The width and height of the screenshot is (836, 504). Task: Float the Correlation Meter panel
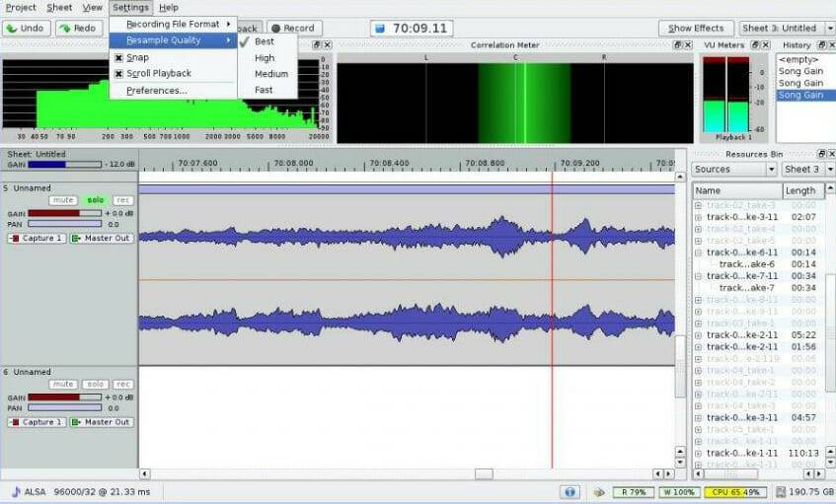[678, 45]
